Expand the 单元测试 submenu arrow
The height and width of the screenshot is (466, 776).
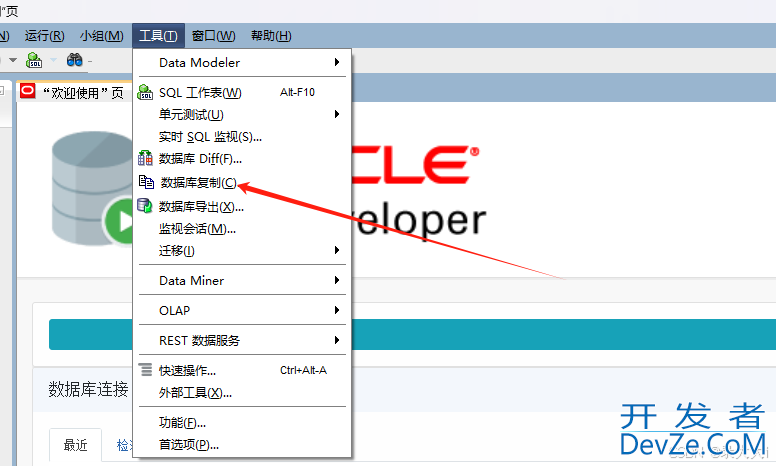tap(337, 114)
